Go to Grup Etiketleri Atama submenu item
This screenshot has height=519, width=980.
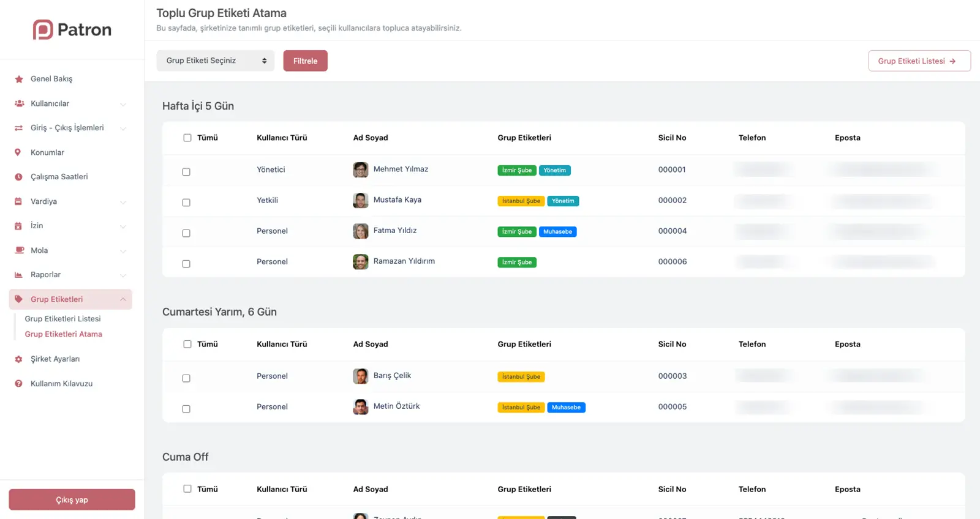click(x=63, y=334)
